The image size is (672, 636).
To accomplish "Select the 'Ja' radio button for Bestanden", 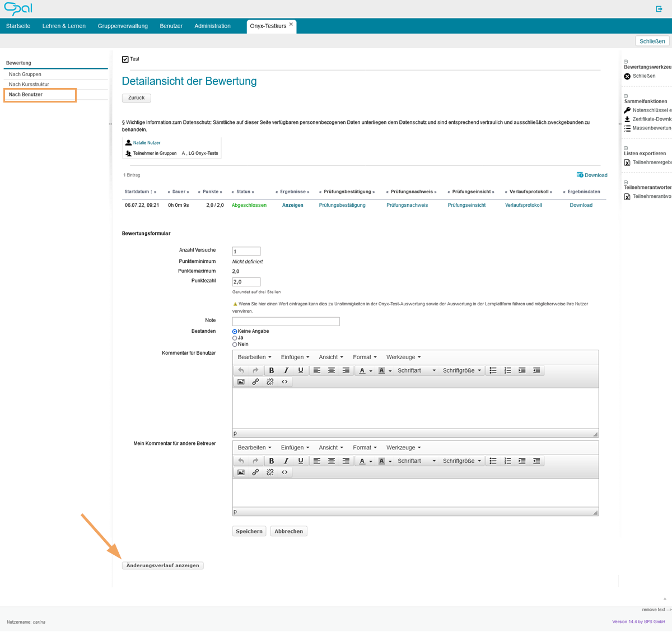I will [x=235, y=338].
